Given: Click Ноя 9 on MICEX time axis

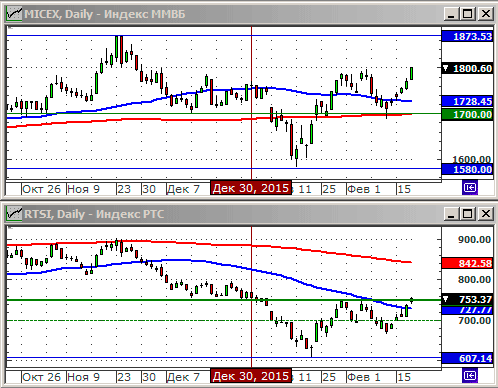Looking at the screenshot, I should click(83, 189).
